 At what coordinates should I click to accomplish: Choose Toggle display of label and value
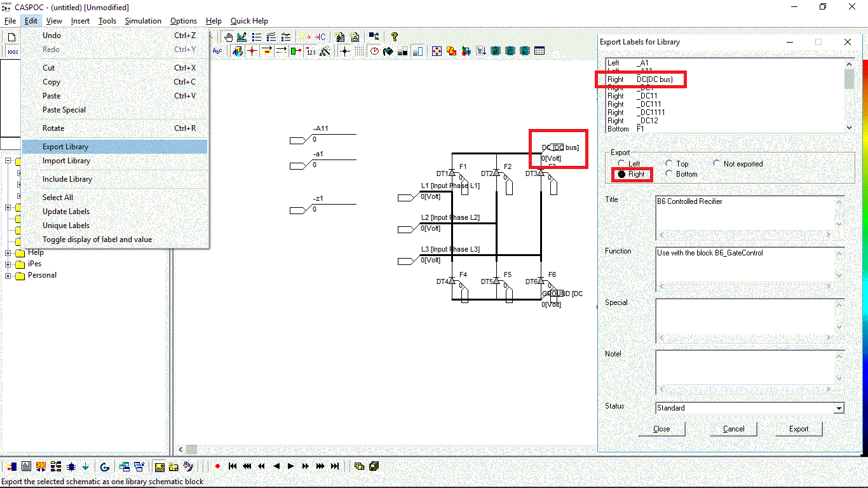pyautogui.click(x=114, y=240)
